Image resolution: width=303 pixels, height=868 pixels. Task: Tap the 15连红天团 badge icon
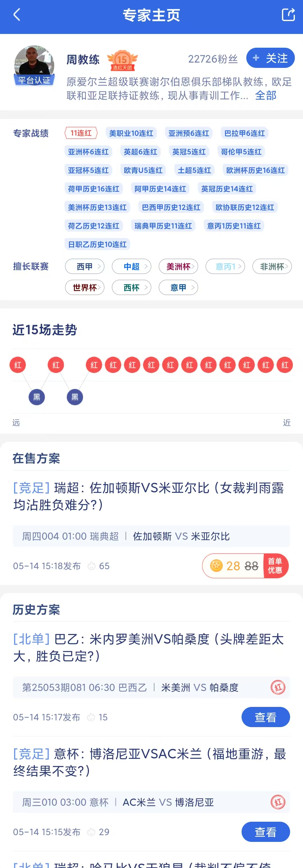[122, 61]
